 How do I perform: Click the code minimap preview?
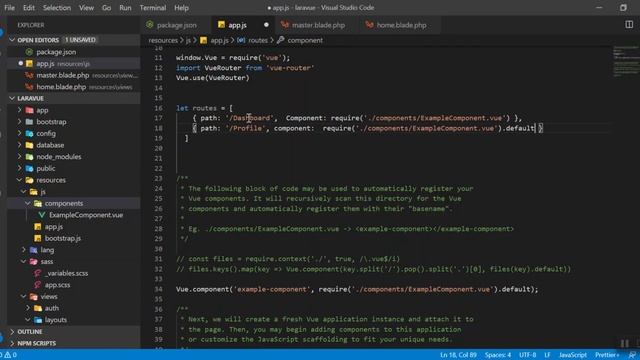(x=626, y=61)
